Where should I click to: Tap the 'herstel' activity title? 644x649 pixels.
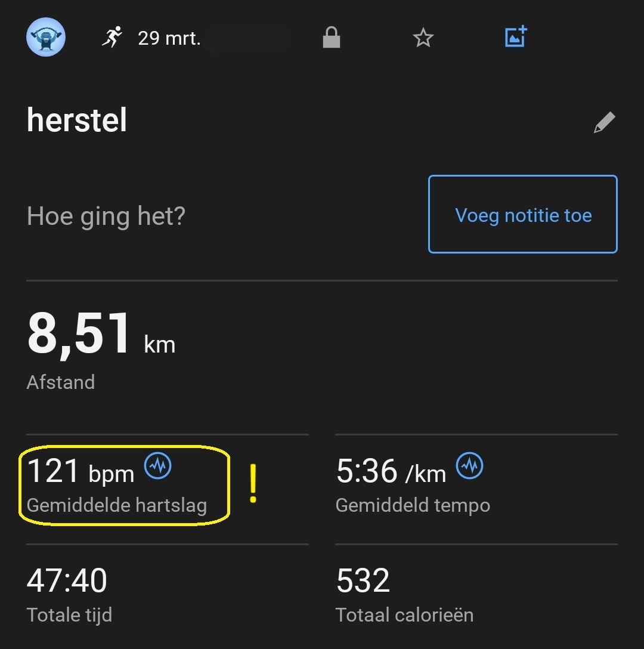pos(77,121)
